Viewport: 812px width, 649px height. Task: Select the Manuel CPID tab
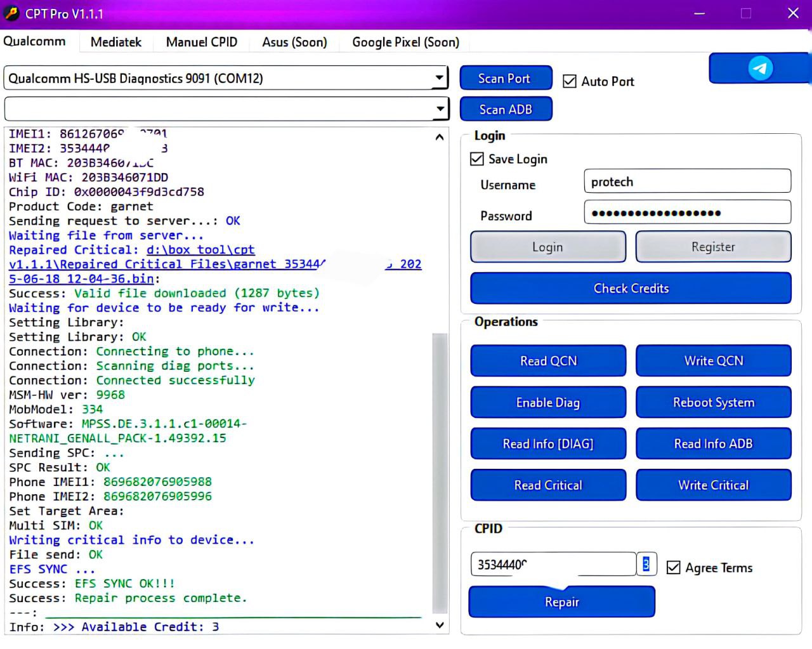pyautogui.click(x=202, y=42)
